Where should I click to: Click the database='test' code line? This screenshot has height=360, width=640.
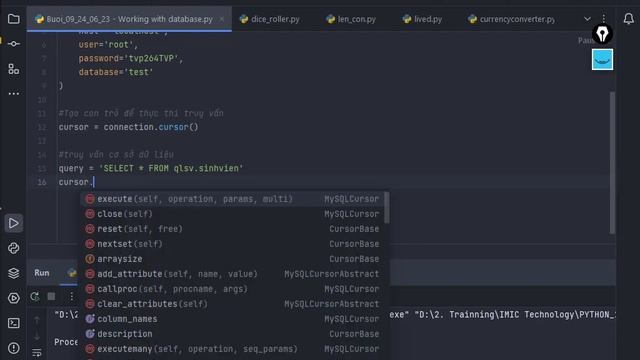tap(116, 72)
